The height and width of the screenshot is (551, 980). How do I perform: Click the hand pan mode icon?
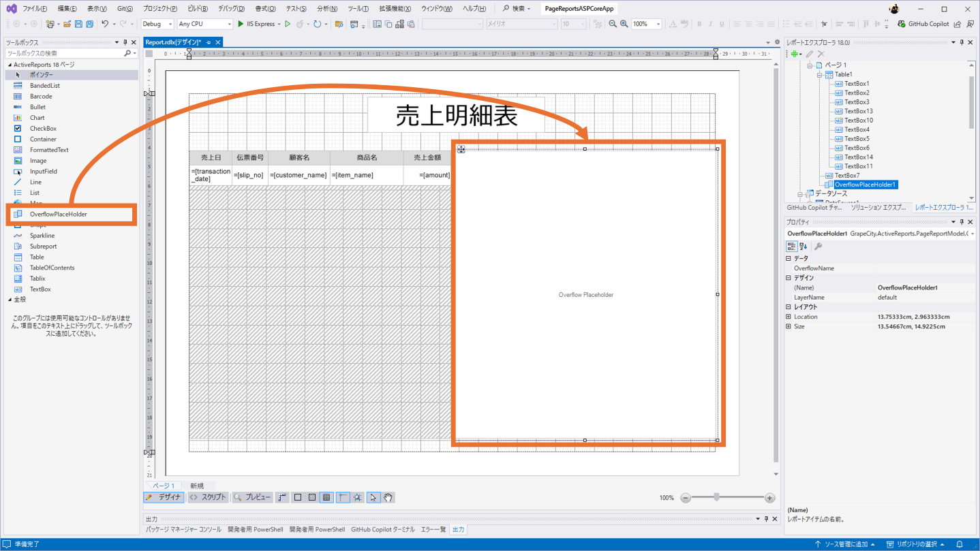[x=388, y=498]
